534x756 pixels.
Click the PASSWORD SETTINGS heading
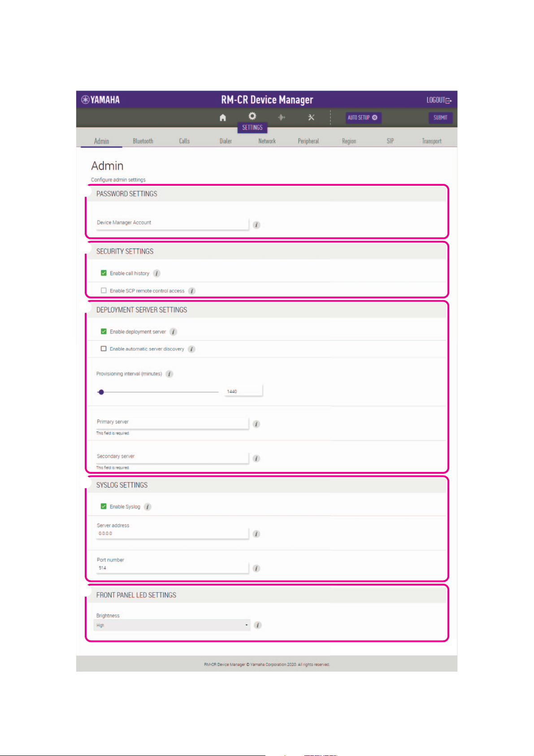(127, 194)
